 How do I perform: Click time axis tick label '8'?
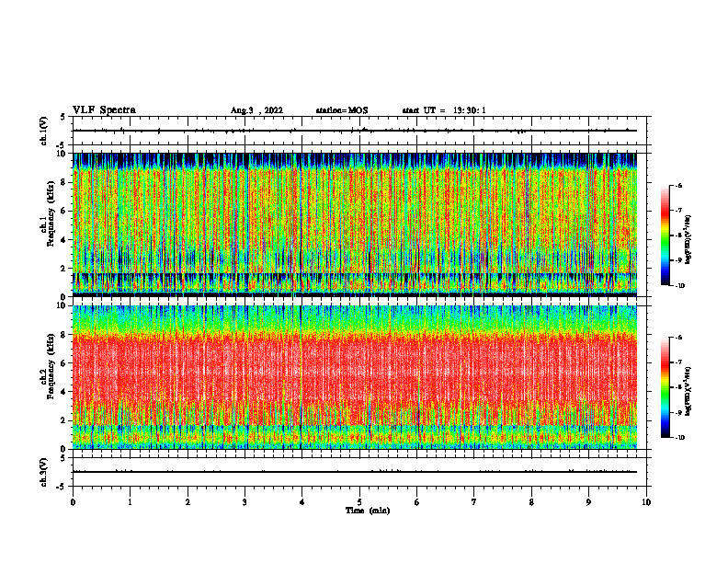coord(531,502)
